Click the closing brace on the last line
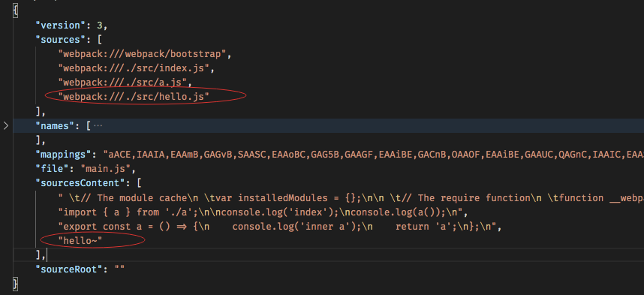644x295 pixels. tap(16, 284)
